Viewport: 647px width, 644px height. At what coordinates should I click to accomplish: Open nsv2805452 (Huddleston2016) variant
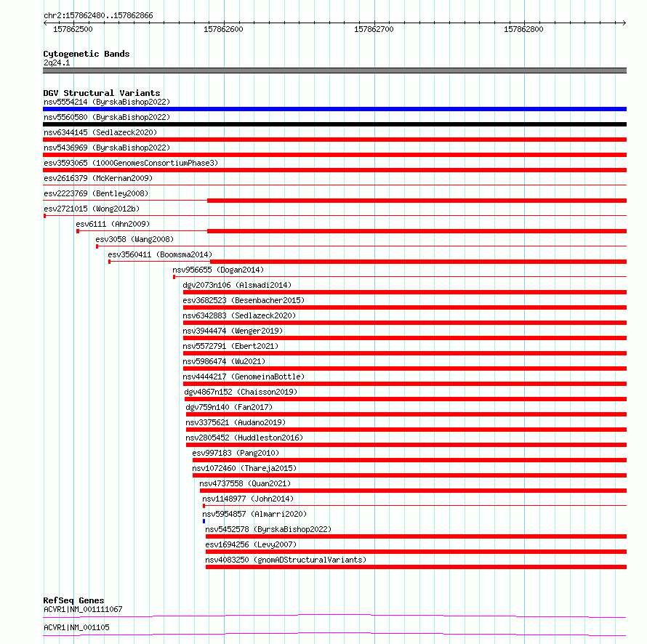click(x=244, y=438)
